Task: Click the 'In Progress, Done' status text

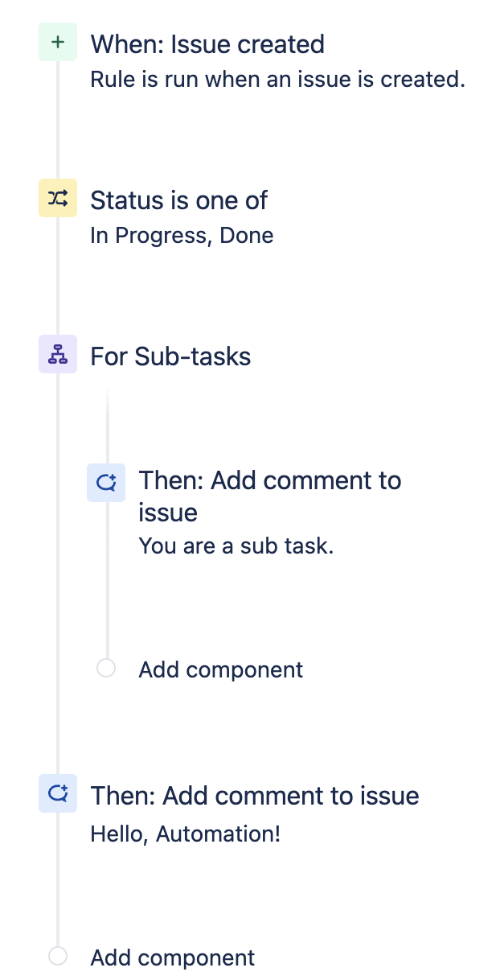Action: click(x=182, y=236)
